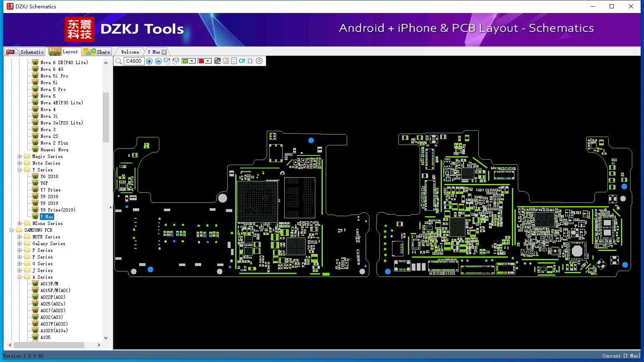Close the Y Max document tab
Viewport: 644px width, 362px height.
[x=164, y=52]
